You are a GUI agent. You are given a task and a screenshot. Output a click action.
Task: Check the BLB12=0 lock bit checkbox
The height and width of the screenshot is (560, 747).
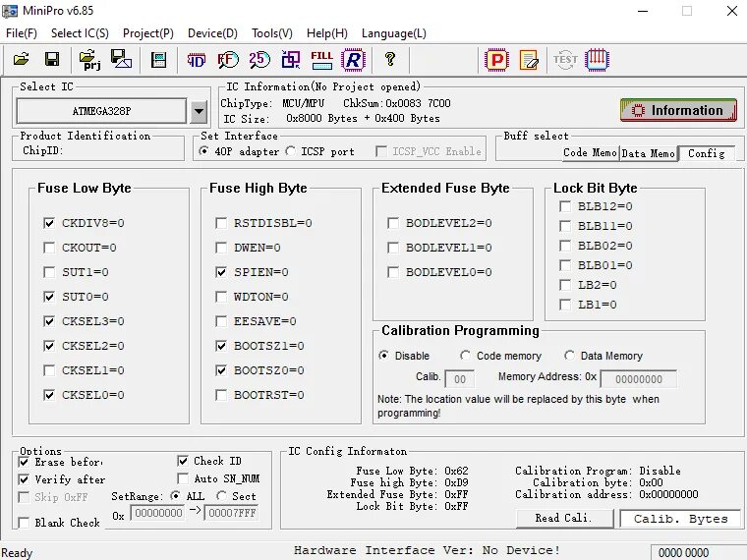(x=565, y=206)
